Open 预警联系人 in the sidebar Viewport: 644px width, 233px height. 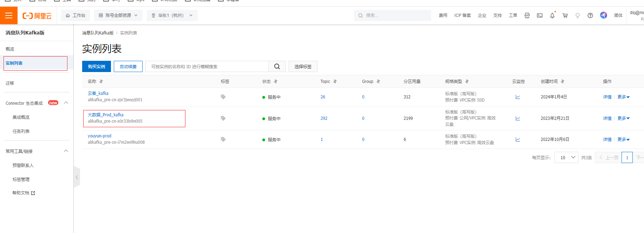(x=23, y=166)
